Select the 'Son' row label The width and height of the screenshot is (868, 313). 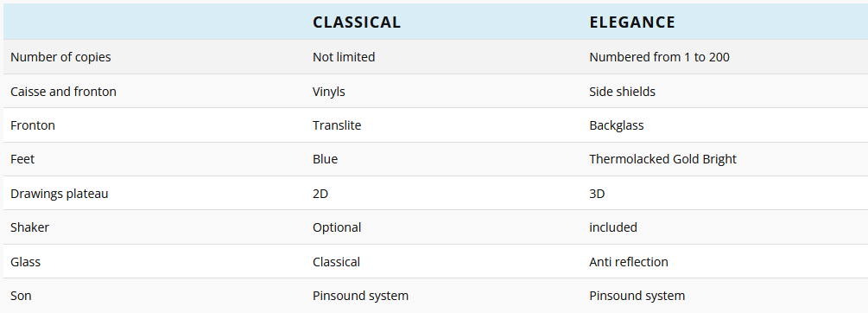(x=21, y=295)
